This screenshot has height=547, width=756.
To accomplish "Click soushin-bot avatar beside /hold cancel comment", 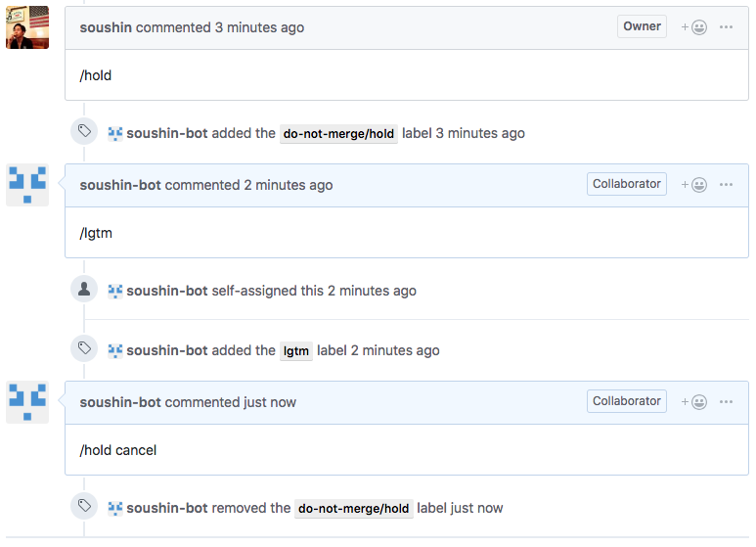I will click(27, 402).
